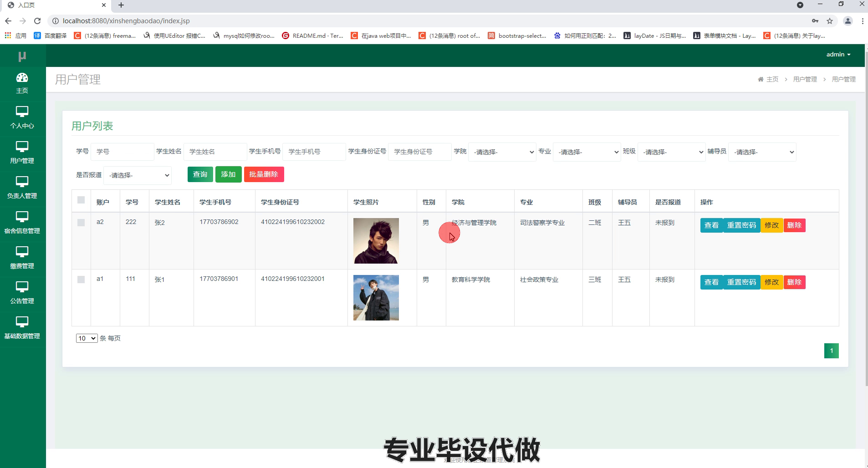Screen dimensions: 868x468
Task: Click 修改 for student 张1
Action: [771, 282]
